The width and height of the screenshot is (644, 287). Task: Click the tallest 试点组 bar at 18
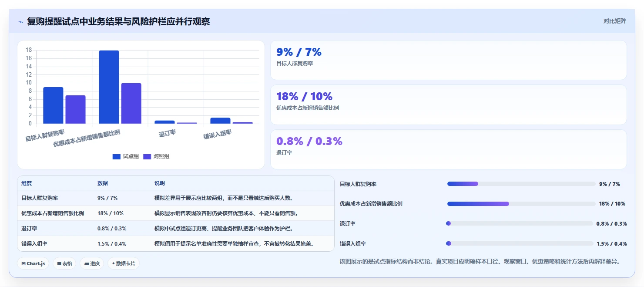(x=109, y=87)
